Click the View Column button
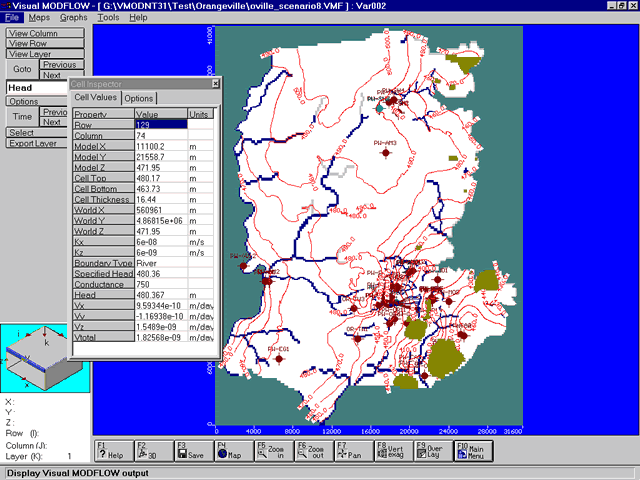 pyautogui.click(x=45, y=33)
